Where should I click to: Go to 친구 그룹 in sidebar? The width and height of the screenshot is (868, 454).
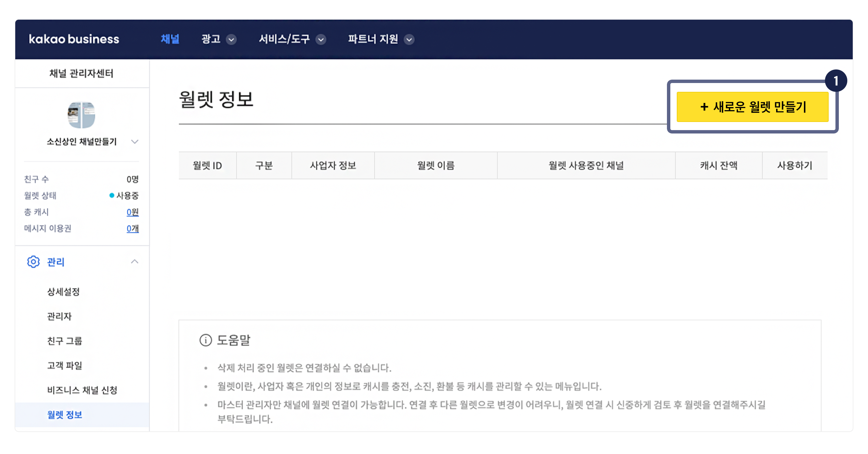pos(64,341)
